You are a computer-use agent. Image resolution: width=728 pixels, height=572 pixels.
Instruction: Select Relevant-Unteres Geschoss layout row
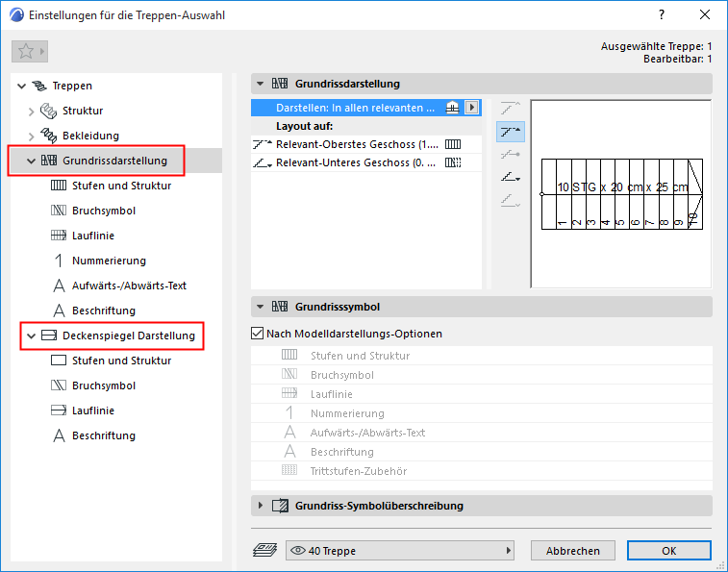click(x=366, y=163)
